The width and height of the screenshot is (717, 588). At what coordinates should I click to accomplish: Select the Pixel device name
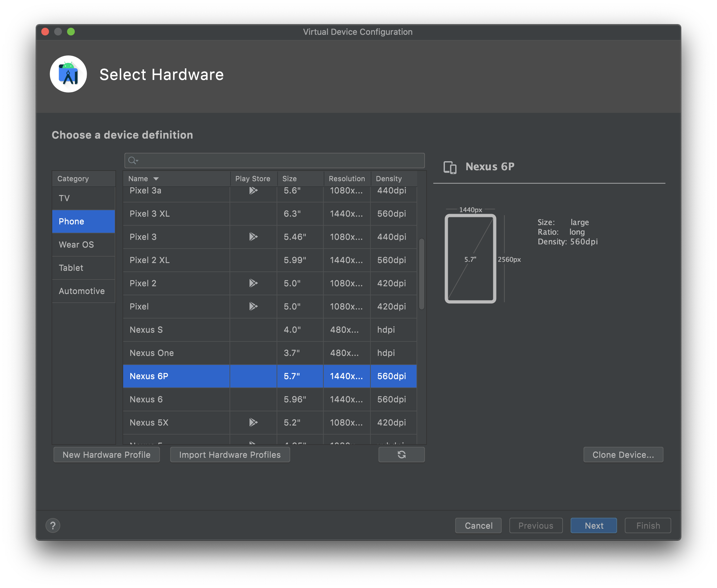click(x=139, y=307)
